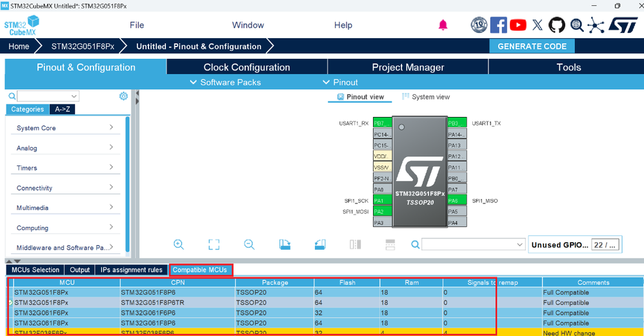Select the gray PA13 pin
The image size is (644, 336).
point(457,145)
